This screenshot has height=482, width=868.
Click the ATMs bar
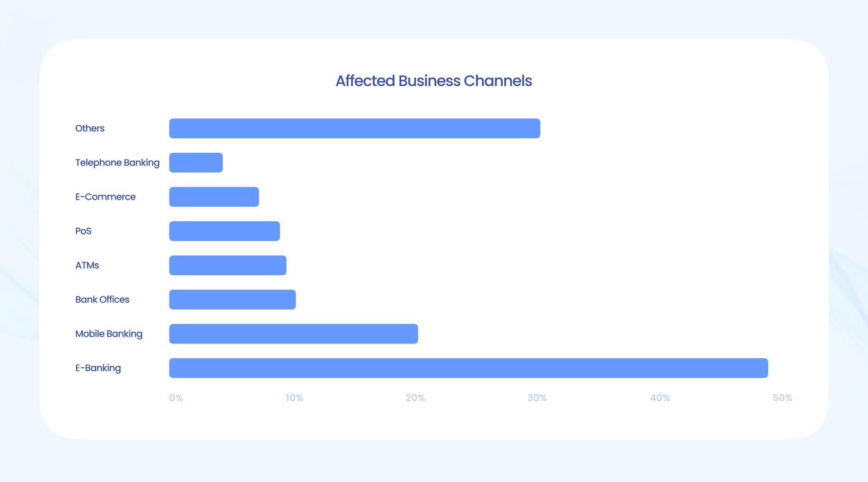click(227, 265)
